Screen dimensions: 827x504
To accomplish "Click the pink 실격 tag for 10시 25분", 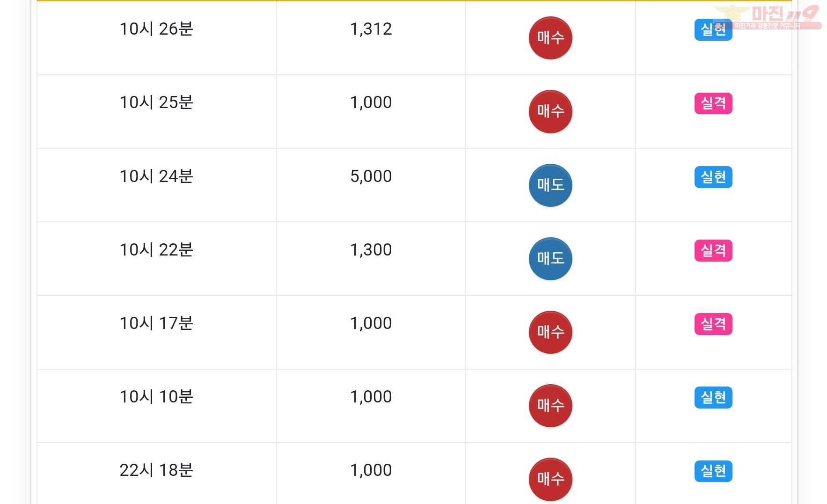I will pyautogui.click(x=713, y=103).
